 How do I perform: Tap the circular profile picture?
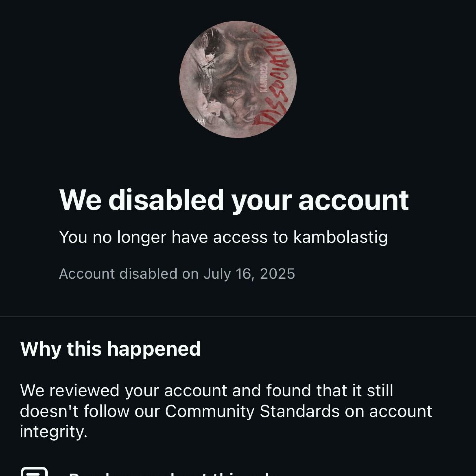[238, 79]
